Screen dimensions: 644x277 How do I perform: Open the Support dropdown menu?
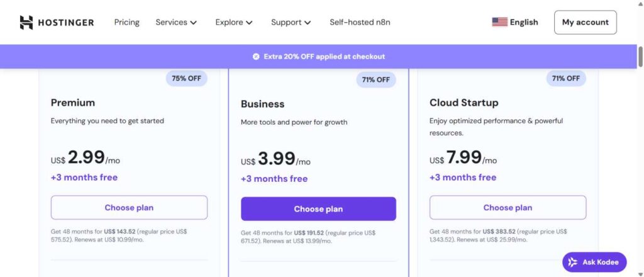click(x=291, y=22)
